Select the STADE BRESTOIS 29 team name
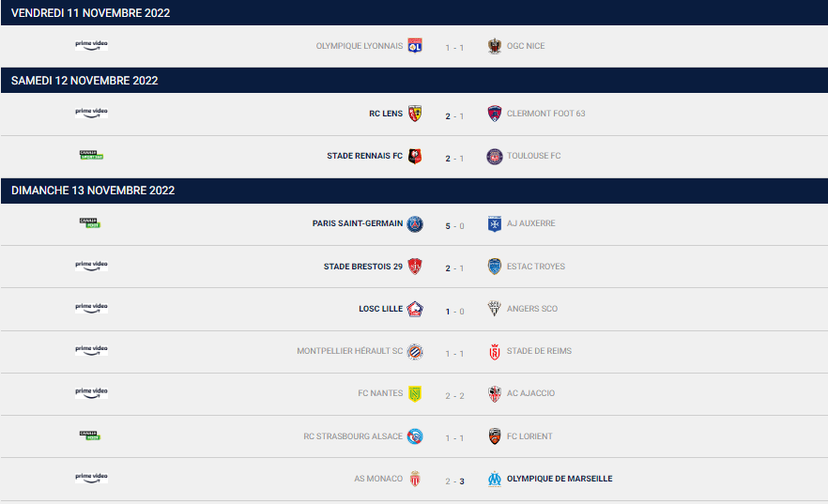The height and width of the screenshot is (504, 828). pos(362,267)
